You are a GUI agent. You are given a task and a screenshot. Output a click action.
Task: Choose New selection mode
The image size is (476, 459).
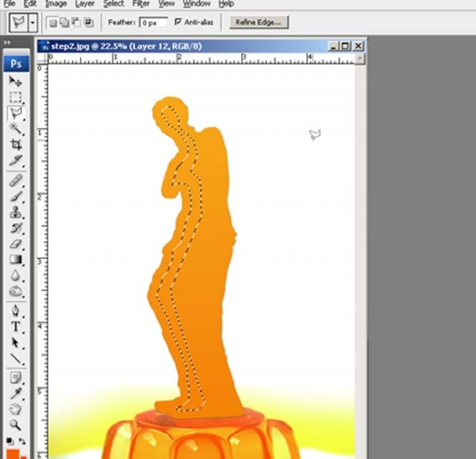point(53,22)
